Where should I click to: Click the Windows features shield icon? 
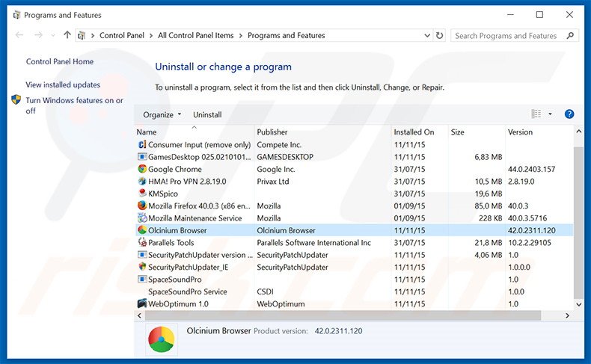(16, 99)
